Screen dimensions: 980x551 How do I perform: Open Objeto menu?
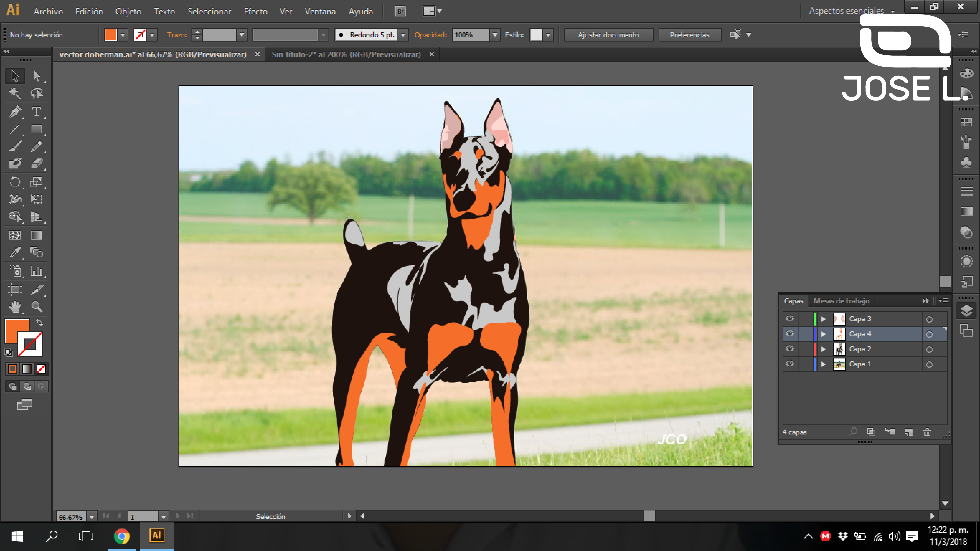[x=128, y=11]
